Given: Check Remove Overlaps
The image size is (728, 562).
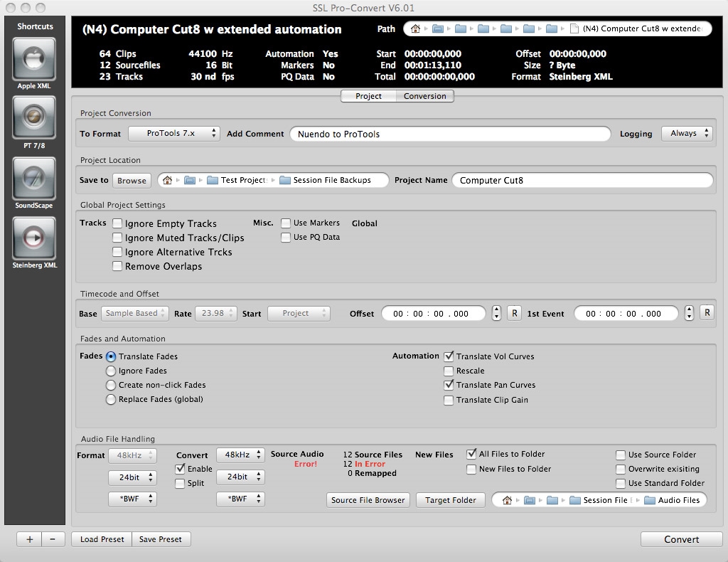Looking at the screenshot, I should point(117,266).
